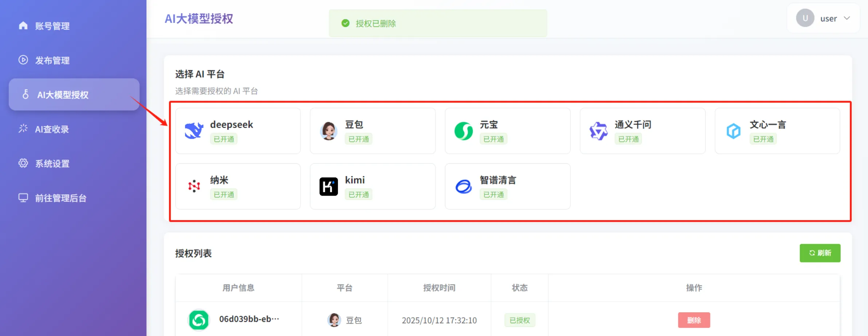Open 账号管理 menu item
The width and height of the screenshot is (868, 336).
(74, 26)
